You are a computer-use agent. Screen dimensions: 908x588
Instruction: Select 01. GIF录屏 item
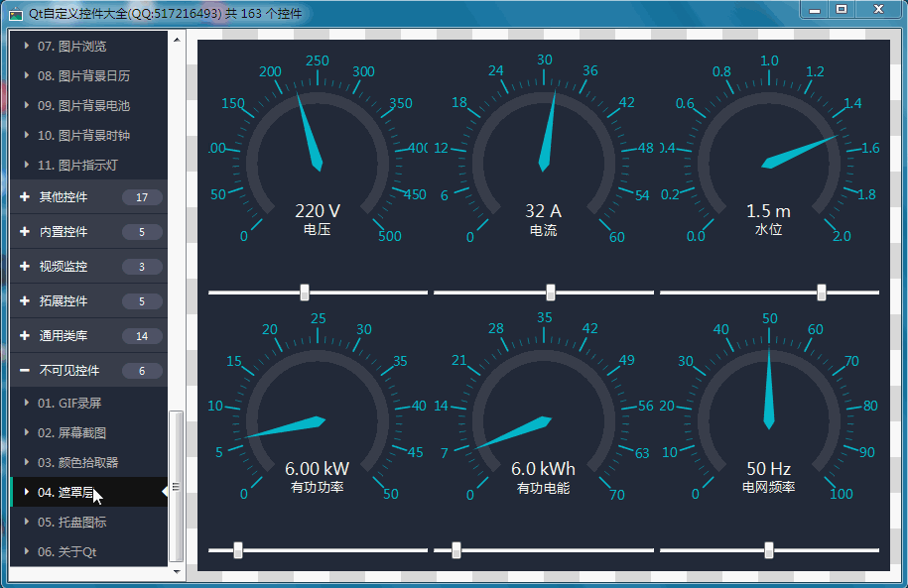(x=69, y=404)
